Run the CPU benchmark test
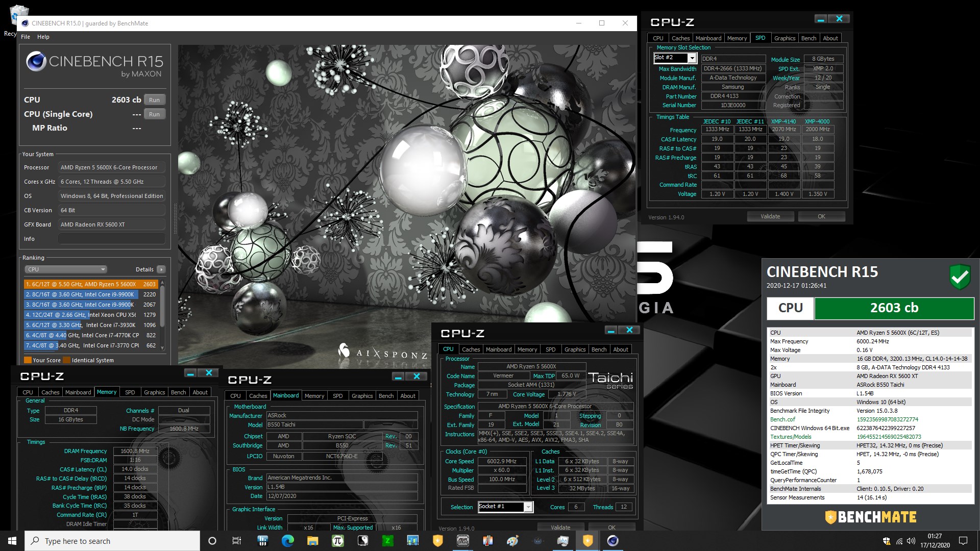Screen dimensions: 980x551 coord(155,100)
